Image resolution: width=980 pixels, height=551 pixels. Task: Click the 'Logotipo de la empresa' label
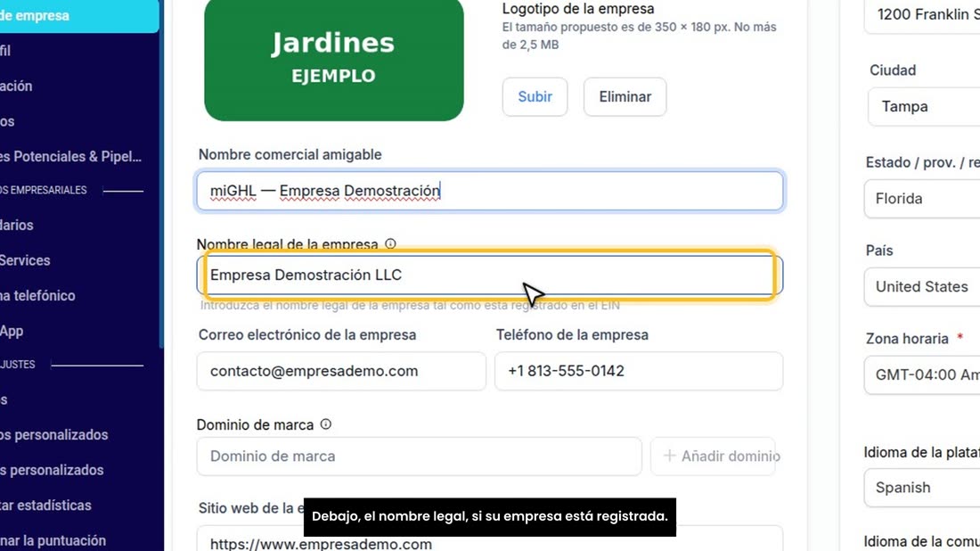[x=578, y=9]
